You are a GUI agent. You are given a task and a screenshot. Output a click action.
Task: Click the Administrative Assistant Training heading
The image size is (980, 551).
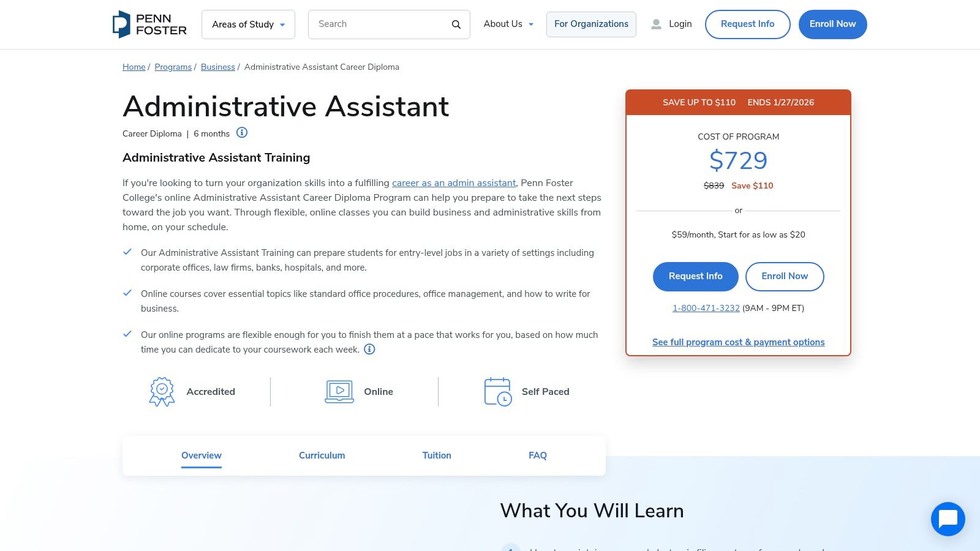[x=216, y=158]
